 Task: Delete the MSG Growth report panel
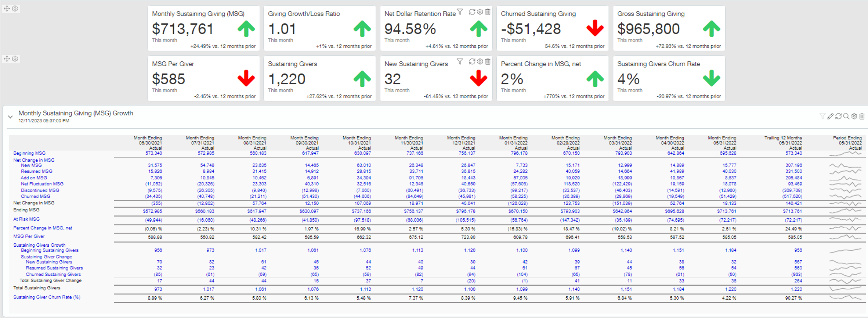click(x=862, y=117)
